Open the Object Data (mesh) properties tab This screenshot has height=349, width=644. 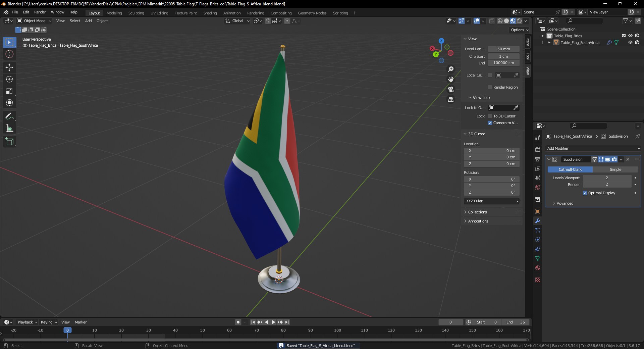[538, 258]
